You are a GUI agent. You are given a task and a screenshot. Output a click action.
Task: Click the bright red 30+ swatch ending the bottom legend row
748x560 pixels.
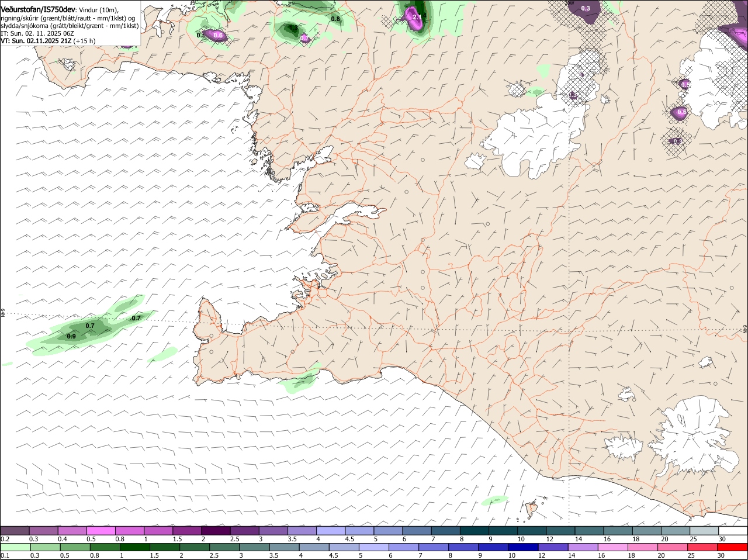click(733, 547)
